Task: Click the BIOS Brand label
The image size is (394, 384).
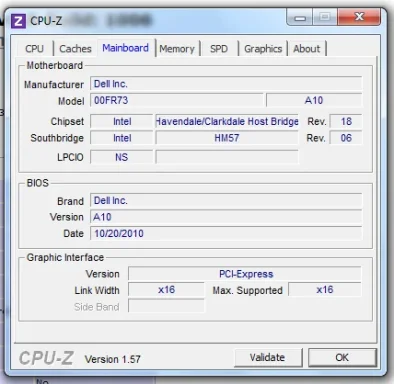Action: (x=70, y=201)
